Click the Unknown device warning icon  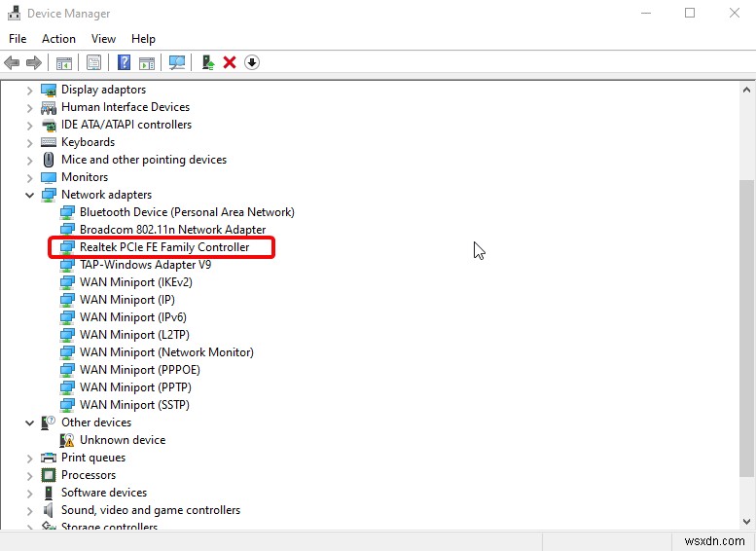[67, 440]
